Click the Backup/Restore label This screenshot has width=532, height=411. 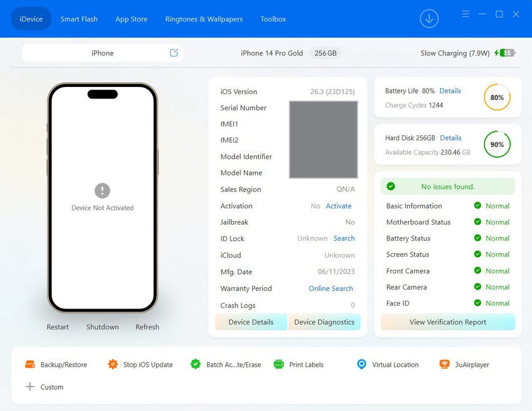tap(64, 364)
